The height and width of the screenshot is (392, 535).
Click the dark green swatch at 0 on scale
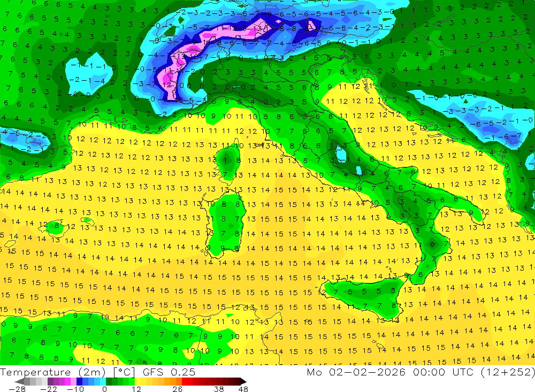[109, 381]
